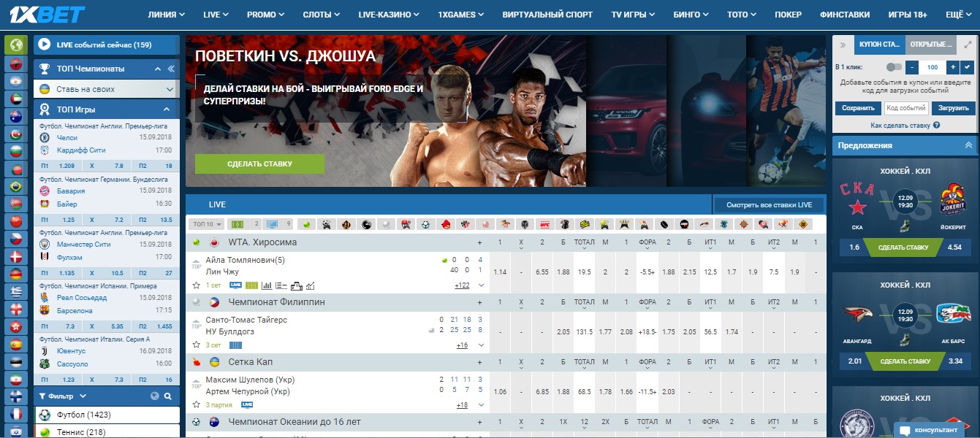Click the star icon on the Tomljanovic match
Screen dimensions: 980x438
(x=196, y=285)
